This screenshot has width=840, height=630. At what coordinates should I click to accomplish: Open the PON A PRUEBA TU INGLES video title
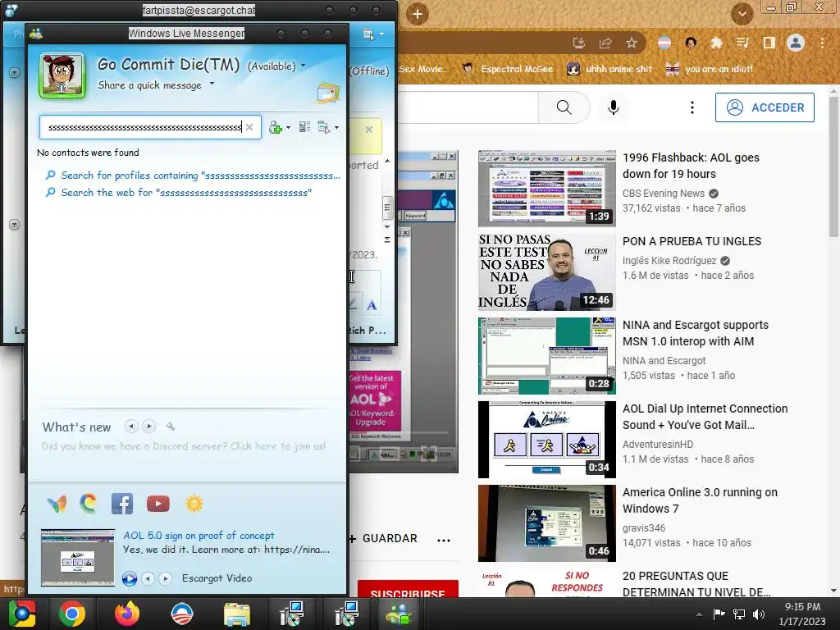pos(692,241)
